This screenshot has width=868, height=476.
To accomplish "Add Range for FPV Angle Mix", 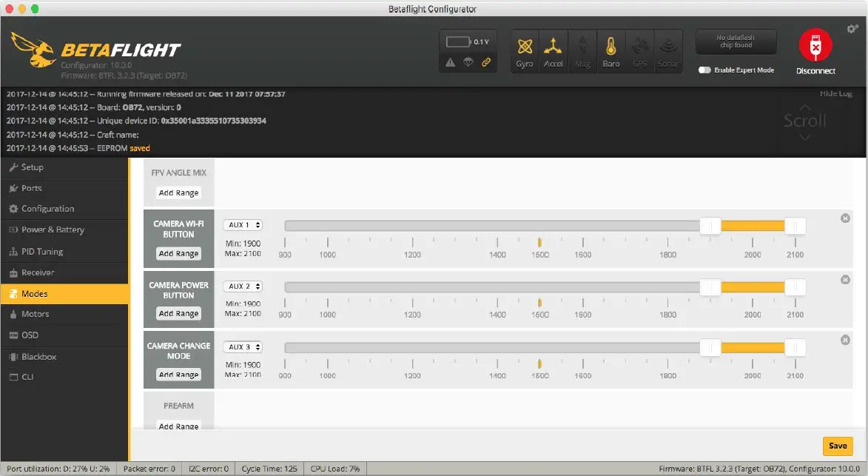I will [x=178, y=192].
